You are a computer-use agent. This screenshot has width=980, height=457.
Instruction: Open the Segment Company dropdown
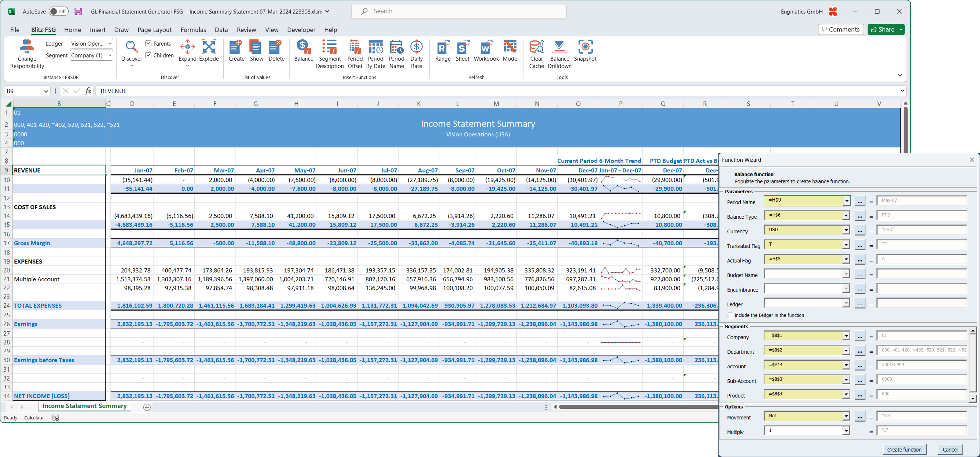(110, 55)
